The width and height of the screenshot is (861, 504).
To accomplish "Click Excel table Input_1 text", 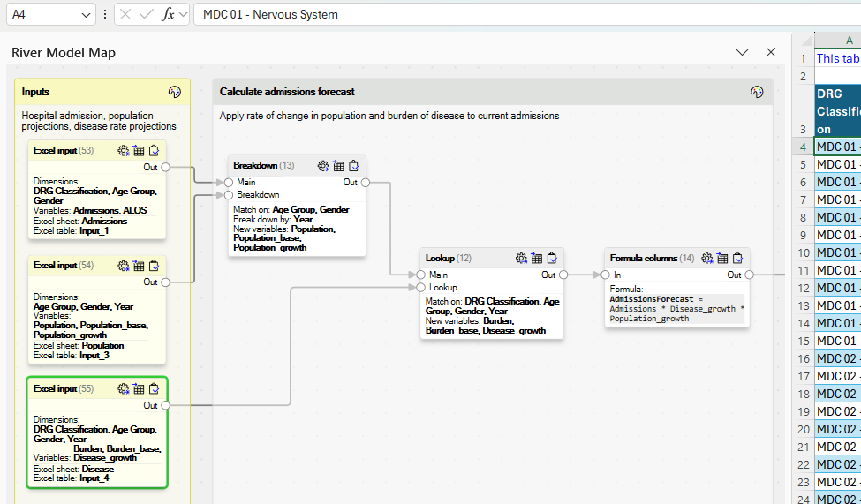I will click(x=71, y=230).
